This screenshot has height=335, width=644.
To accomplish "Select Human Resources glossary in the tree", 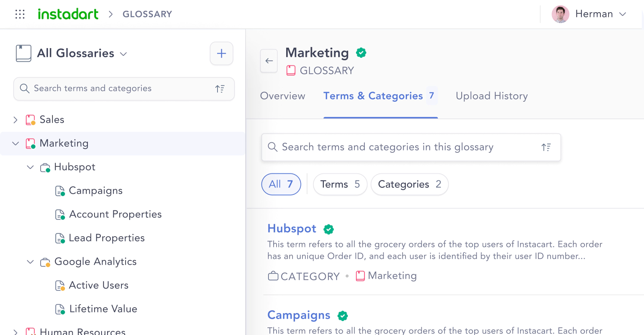I will [x=82, y=331].
